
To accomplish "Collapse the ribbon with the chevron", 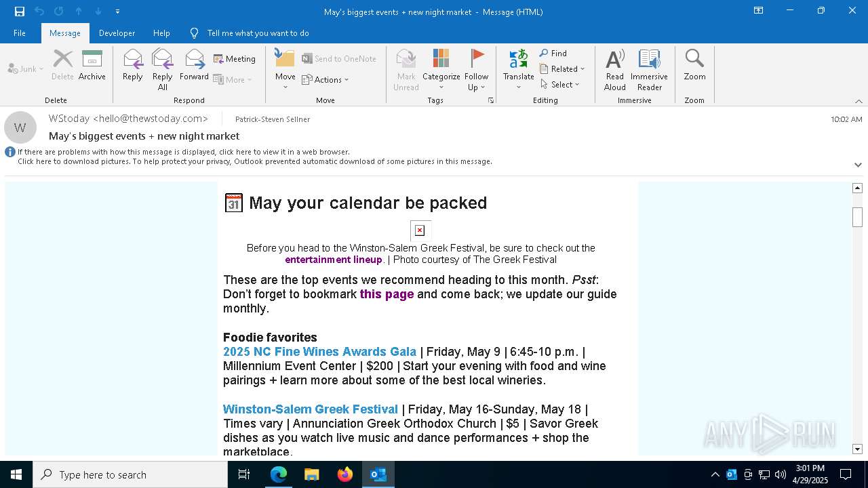I will [x=859, y=101].
